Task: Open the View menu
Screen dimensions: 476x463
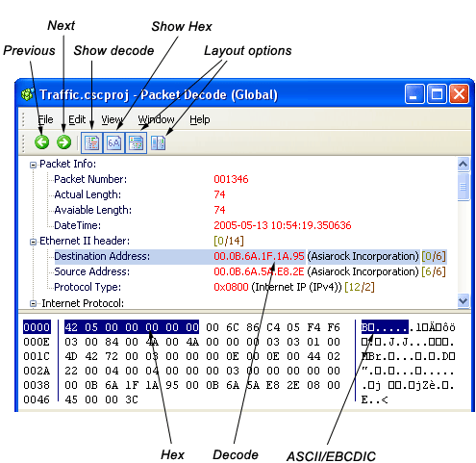Action: 112,119
